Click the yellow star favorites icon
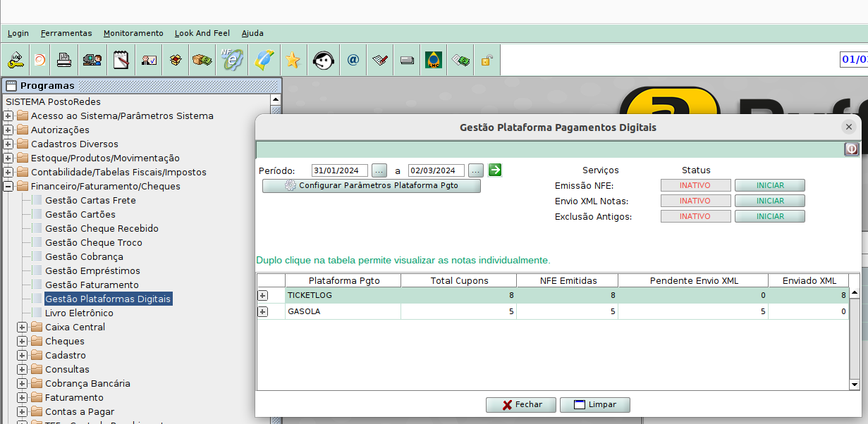 point(293,60)
